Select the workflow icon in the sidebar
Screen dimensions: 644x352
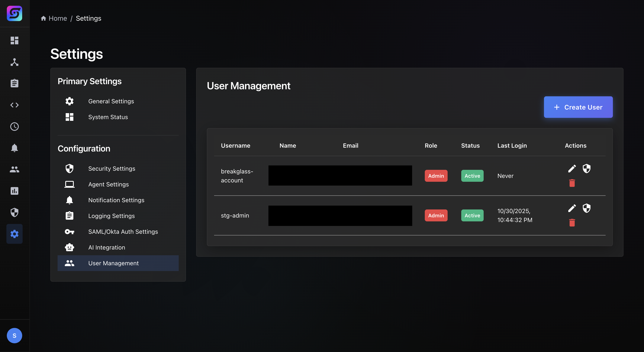tap(14, 62)
